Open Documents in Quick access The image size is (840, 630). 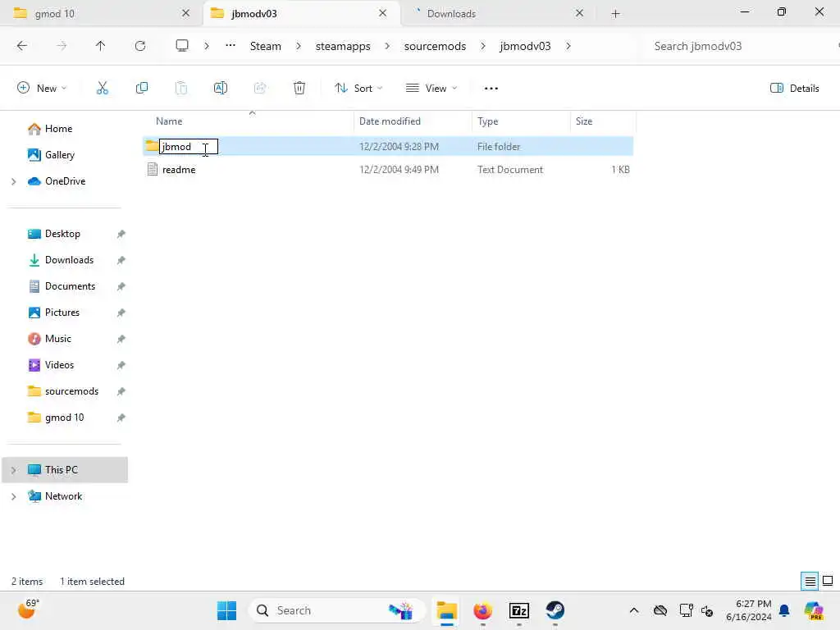tap(70, 286)
